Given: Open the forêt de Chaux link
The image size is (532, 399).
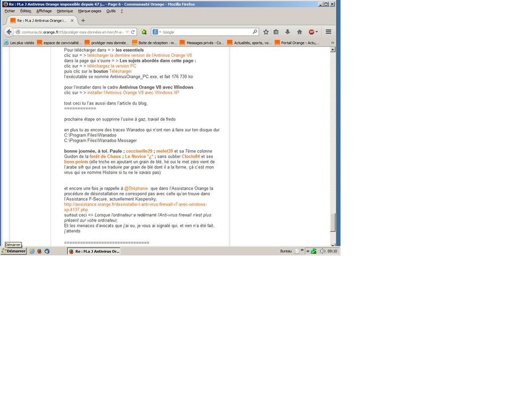Looking at the screenshot, I should click(105, 157).
